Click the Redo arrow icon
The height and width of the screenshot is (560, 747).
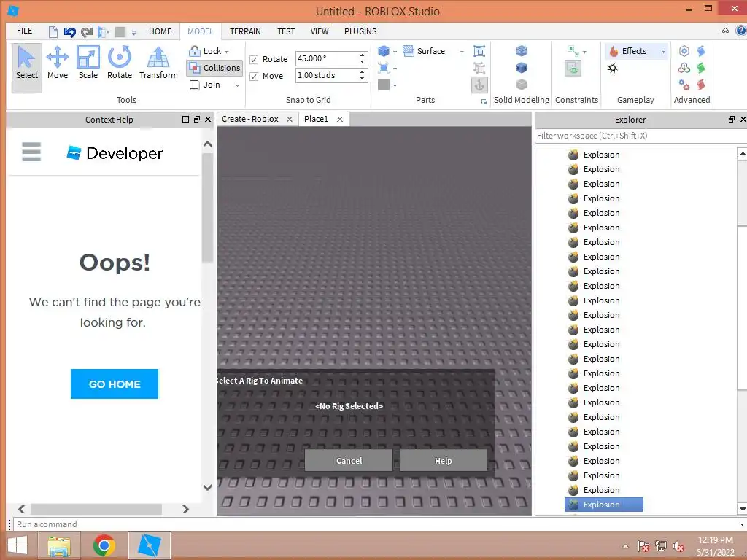pos(86,32)
